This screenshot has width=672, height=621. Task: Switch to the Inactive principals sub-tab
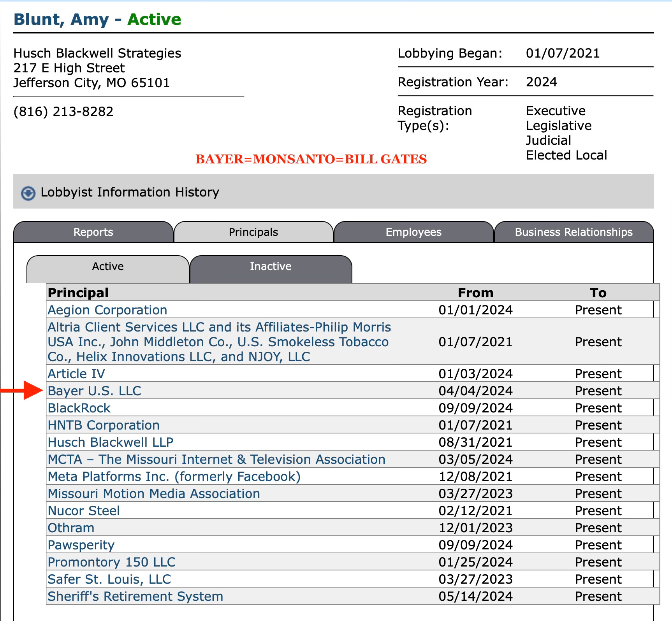tap(271, 269)
